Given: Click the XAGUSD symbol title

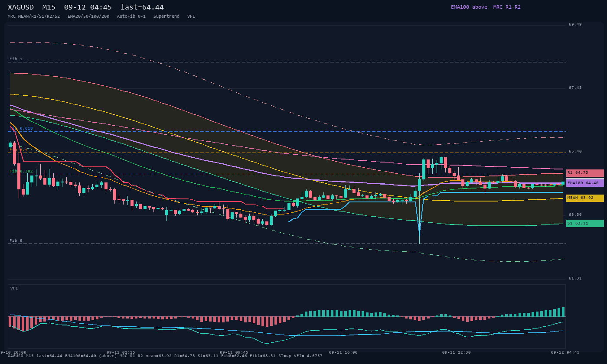Looking at the screenshot, I should click(x=20, y=7).
